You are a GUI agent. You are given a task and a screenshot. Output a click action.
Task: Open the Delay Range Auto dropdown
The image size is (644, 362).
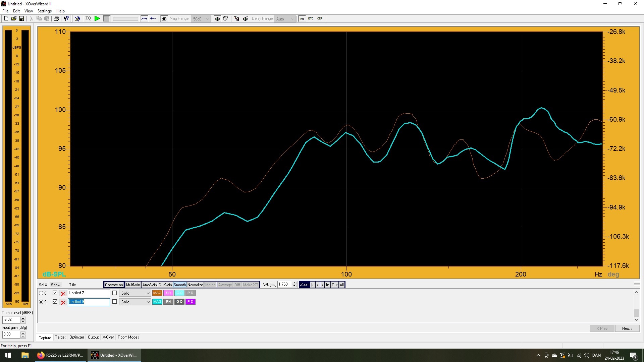pyautogui.click(x=285, y=19)
